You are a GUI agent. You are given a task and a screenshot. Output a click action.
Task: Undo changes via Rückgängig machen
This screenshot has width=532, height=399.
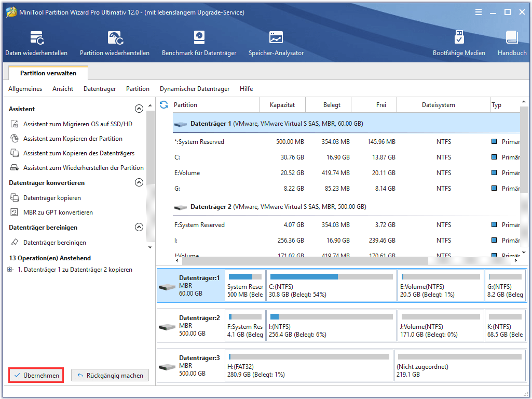pos(110,375)
